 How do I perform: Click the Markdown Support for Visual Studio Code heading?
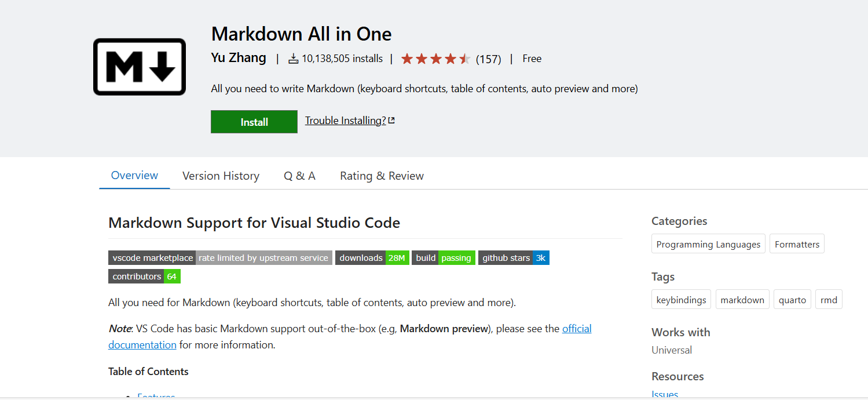click(254, 223)
